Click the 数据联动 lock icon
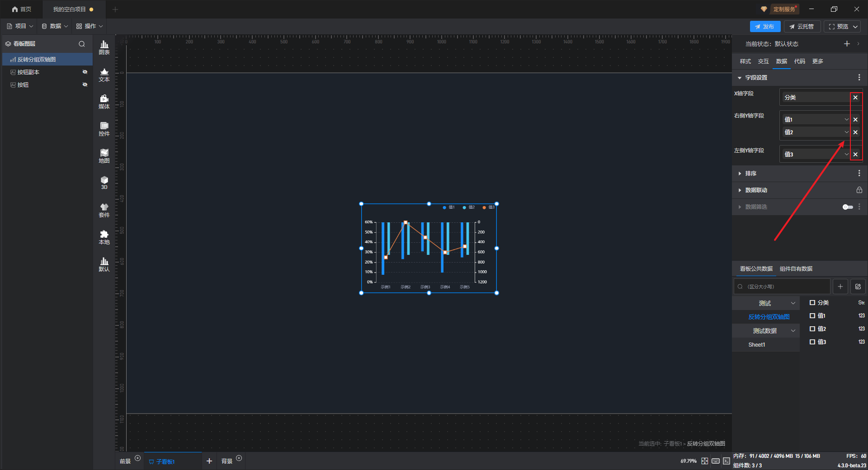The width and height of the screenshot is (868, 470). click(x=859, y=190)
